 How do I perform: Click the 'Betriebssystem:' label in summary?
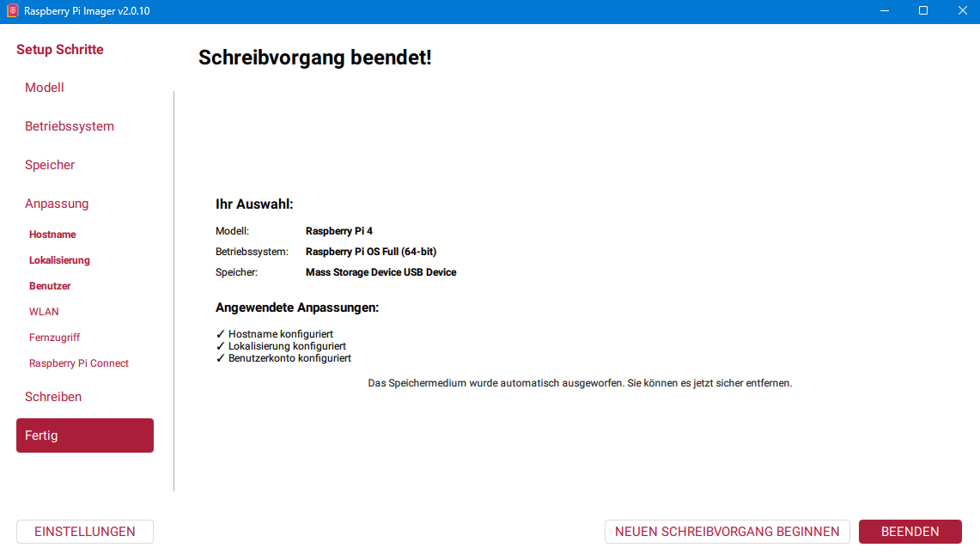pos(252,252)
